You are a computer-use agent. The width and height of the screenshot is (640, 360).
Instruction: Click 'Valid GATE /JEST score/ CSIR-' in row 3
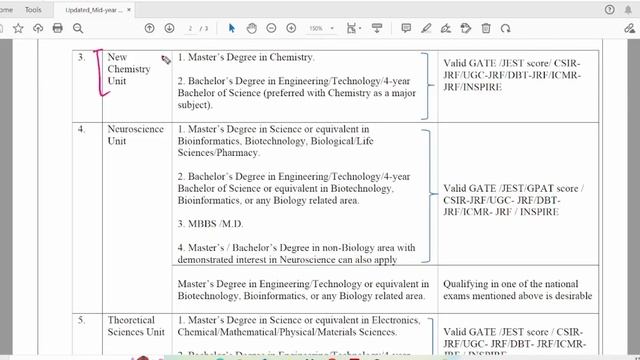click(x=511, y=63)
